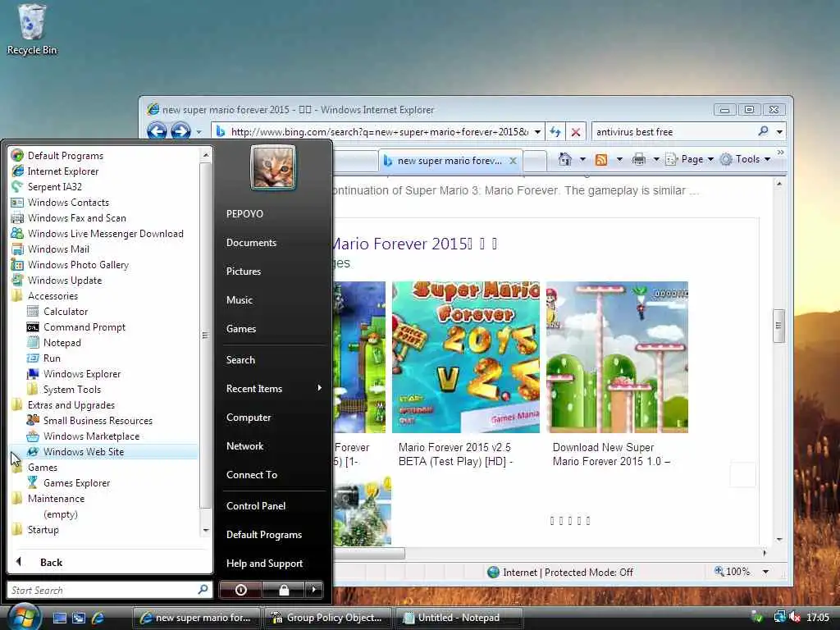
Task: Open the Tools menu dropdown
Action: coord(767,159)
